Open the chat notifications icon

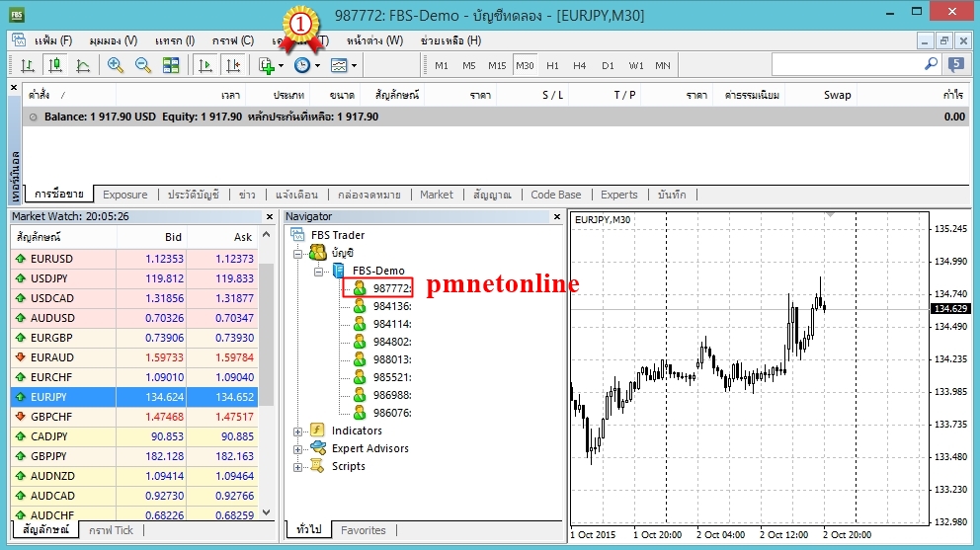[x=956, y=64]
